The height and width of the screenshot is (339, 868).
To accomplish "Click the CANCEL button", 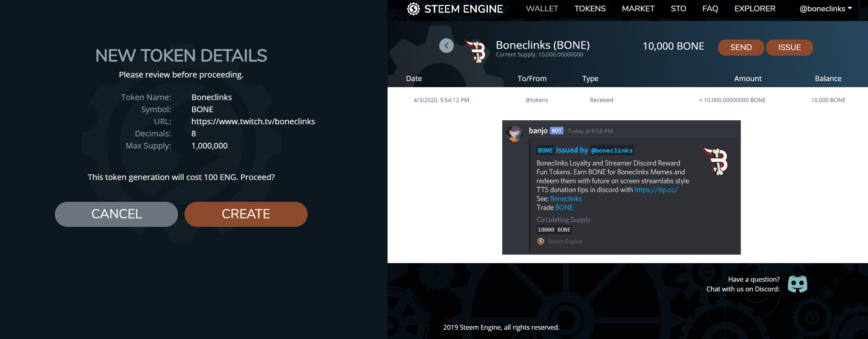I will click(x=116, y=214).
